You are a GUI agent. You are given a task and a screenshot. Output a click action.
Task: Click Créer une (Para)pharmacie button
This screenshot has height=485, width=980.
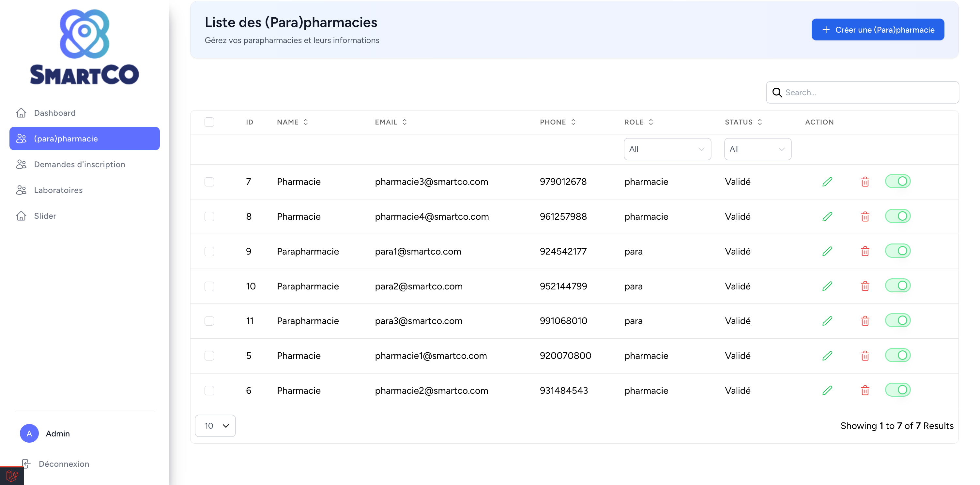(878, 30)
